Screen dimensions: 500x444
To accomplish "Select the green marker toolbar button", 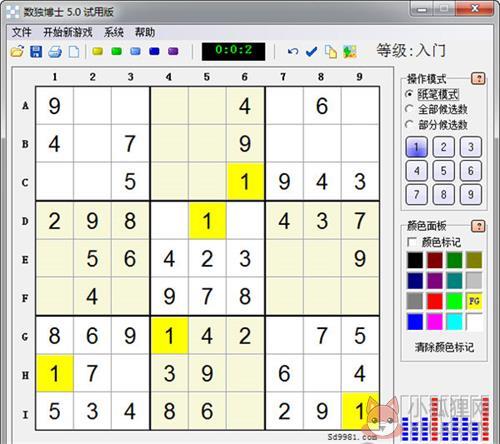I will coord(117,51).
